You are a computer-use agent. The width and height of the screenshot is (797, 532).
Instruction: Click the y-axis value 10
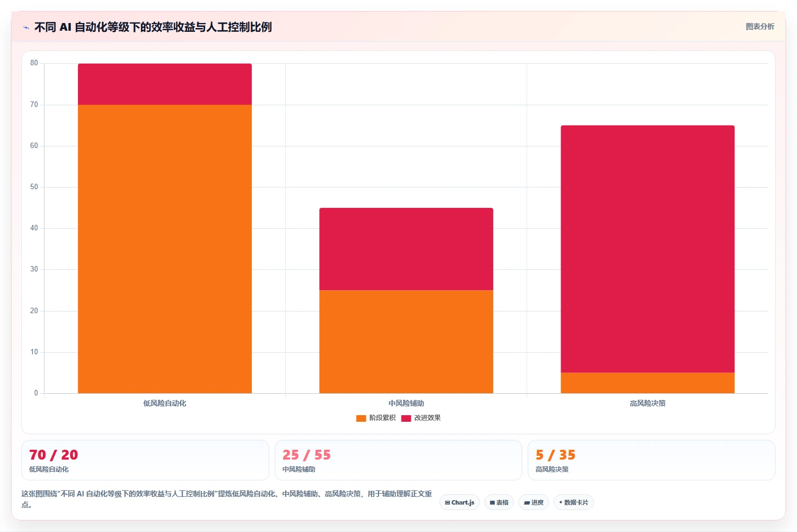click(34, 352)
